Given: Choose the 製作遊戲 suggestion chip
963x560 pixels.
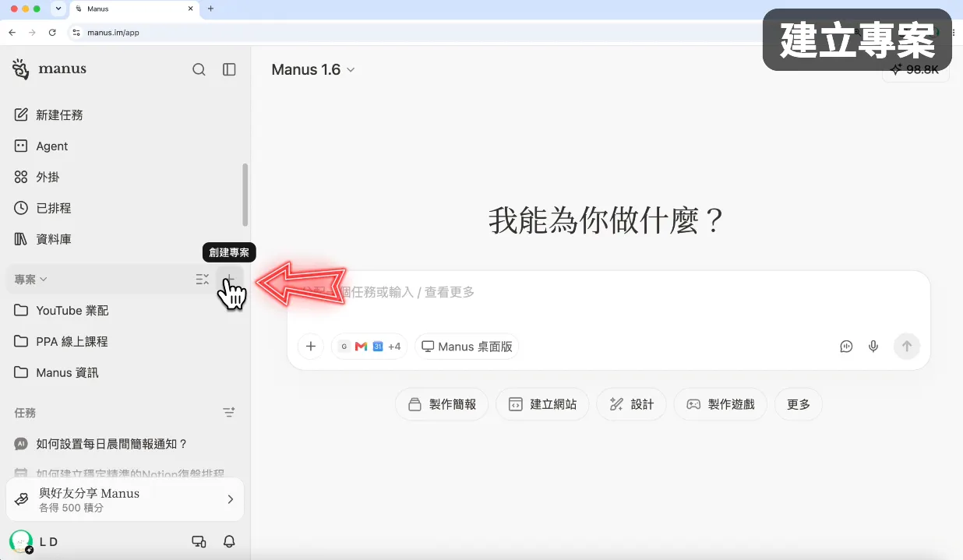Looking at the screenshot, I should [x=720, y=404].
